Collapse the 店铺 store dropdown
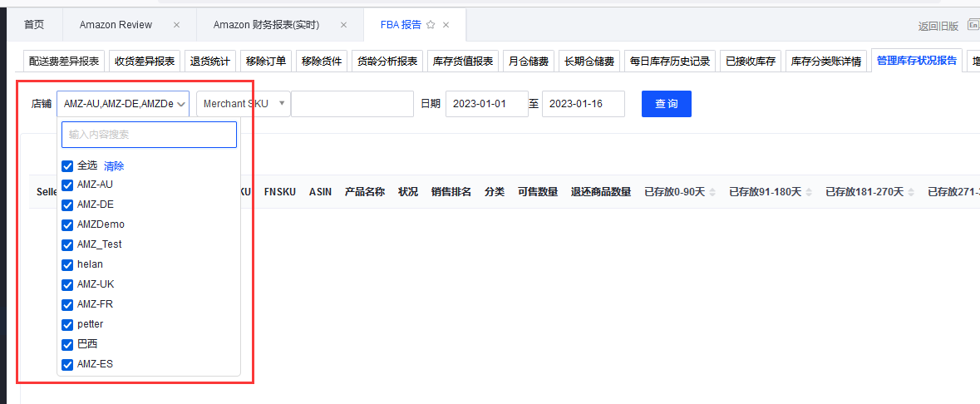The width and height of the screenshot is (980, 404). tap(123, 104)
